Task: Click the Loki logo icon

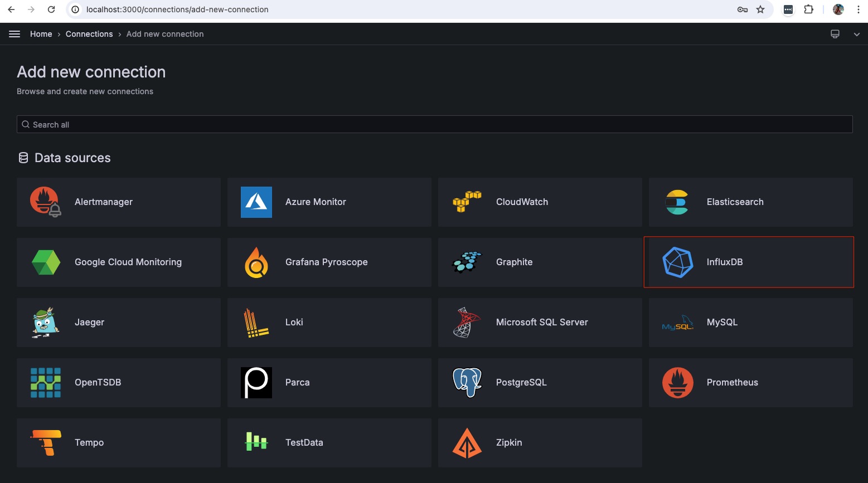Action: [x=256, y=323]
